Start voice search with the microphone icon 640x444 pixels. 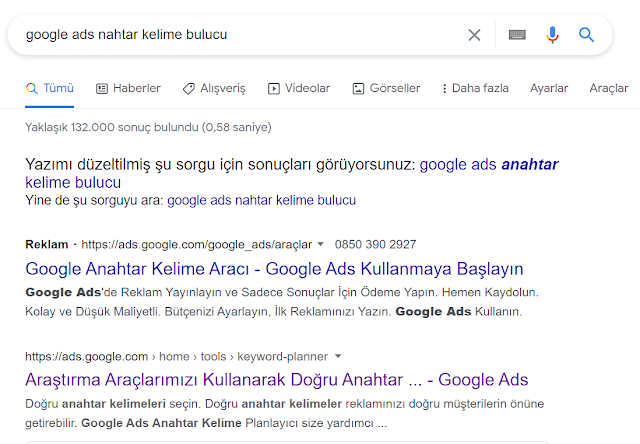point(552,35)
